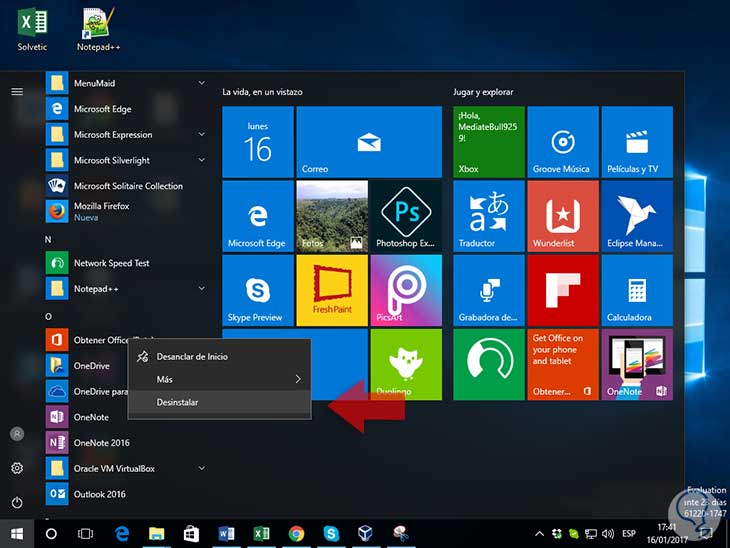The height and width of the screenshot is (548, 730).
Task: Open the PicsArt tile
Action: (x=406, y=290)
